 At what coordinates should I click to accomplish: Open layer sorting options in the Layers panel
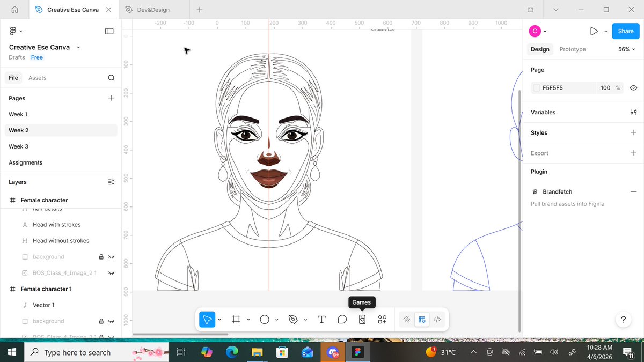pyautogui.click(x=111, y=182)
